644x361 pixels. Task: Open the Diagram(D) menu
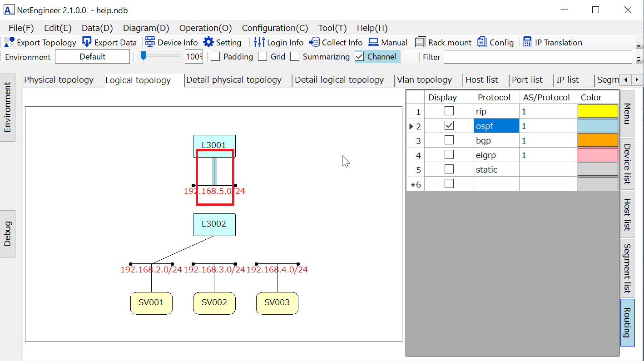[146, 28]
